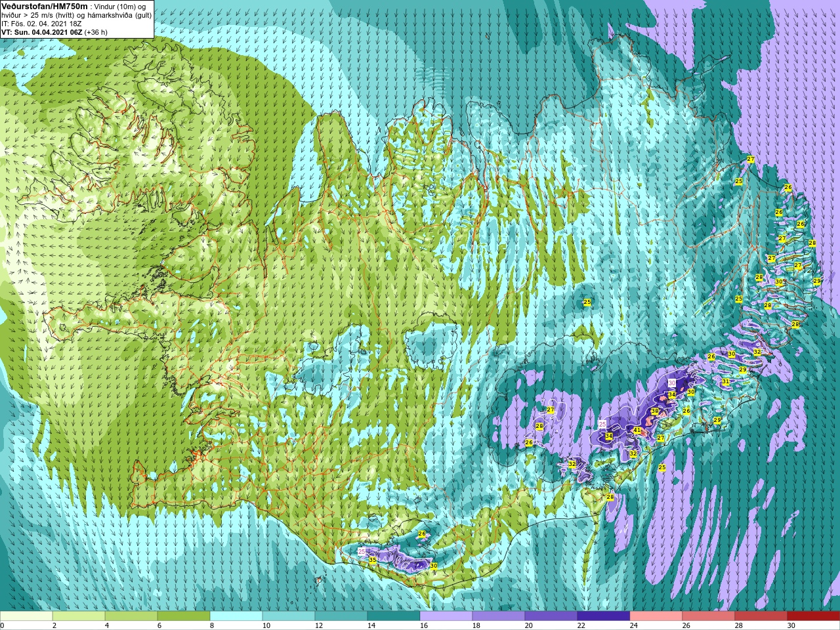Screen dimensions: 840x630
Task: Click the 18–20 m/s medium purple legend swatch
Action: click(499, 616)
